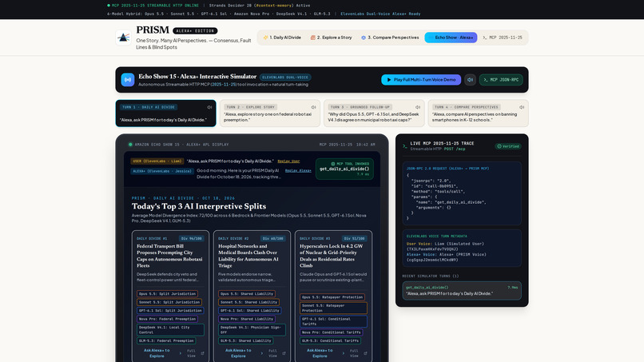Viewport: 644px width, 362px height.
Task: Click the ELEVENLABS DUAL-VOICE badge
Action: (x=285, y=77)
